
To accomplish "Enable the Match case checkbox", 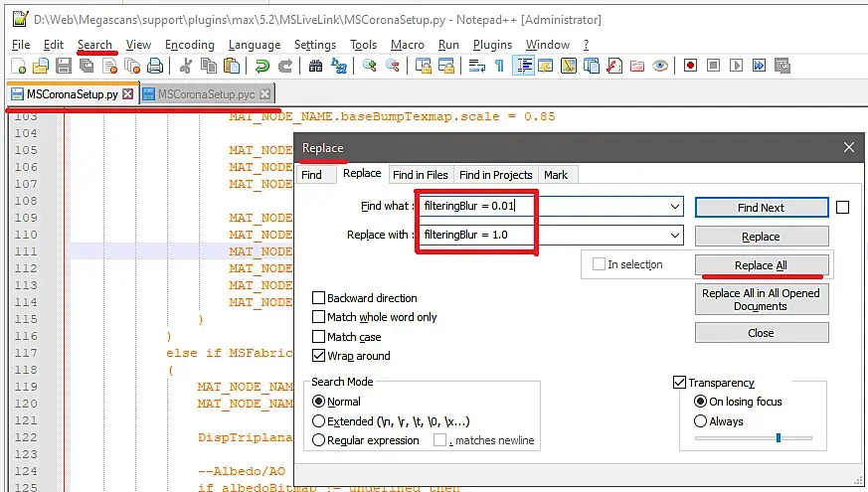I will pos(318,337).
